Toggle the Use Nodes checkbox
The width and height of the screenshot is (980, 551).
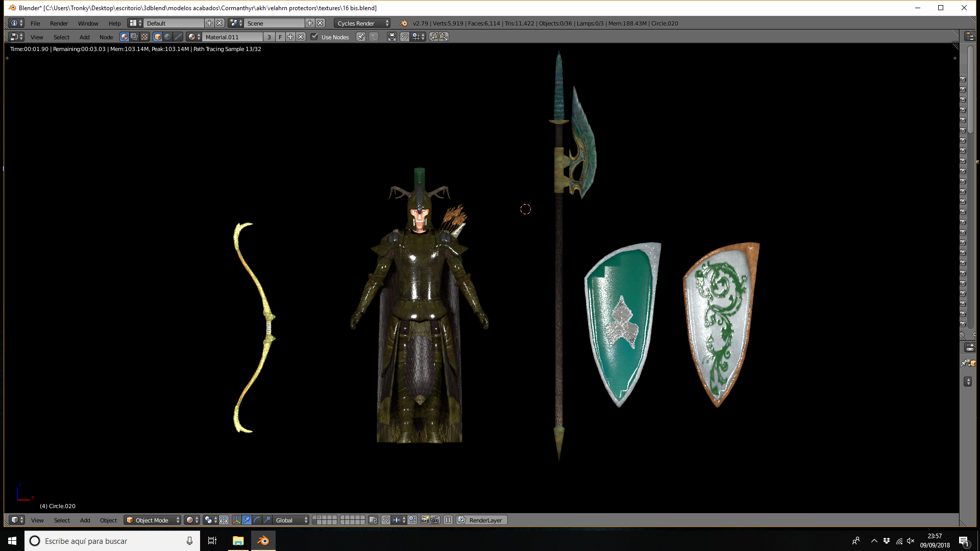[x=314, y=37]
